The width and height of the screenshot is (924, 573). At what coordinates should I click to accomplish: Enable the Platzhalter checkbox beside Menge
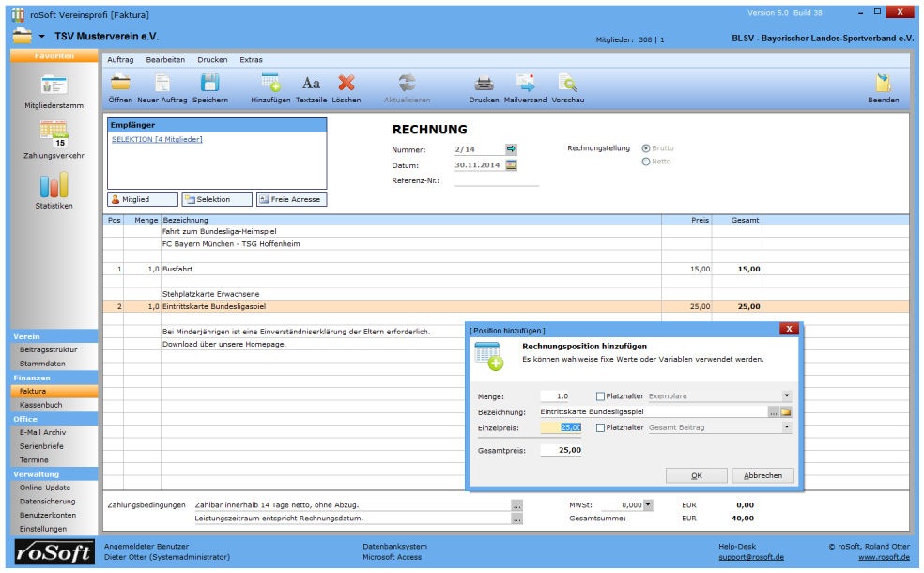(601, 396)
